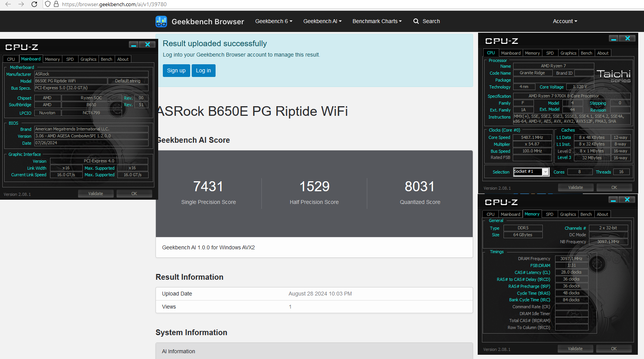The image size is (644, 359).
Task: Select About tab in top-right CPU-Z window
Action: coord(603,53)
